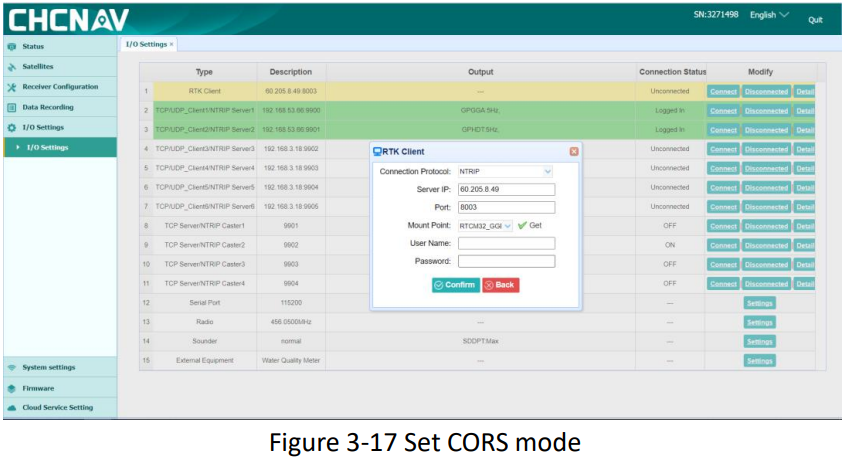The image size is (845, 458).
Task: Click the Cloud Service Setting icon
Action: 12,408
